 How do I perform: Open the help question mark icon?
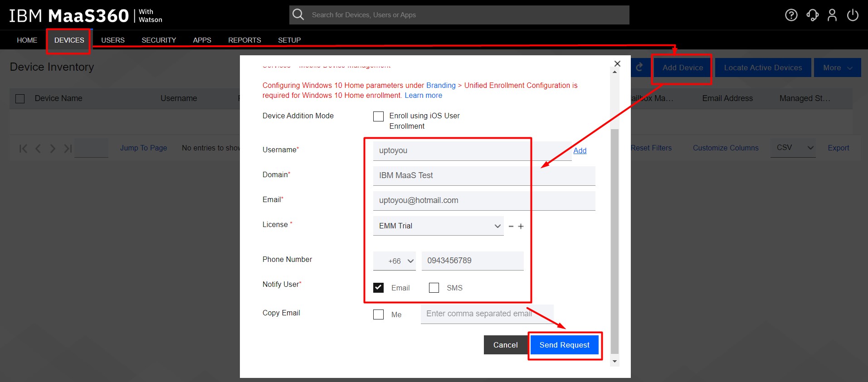[791, 15]
